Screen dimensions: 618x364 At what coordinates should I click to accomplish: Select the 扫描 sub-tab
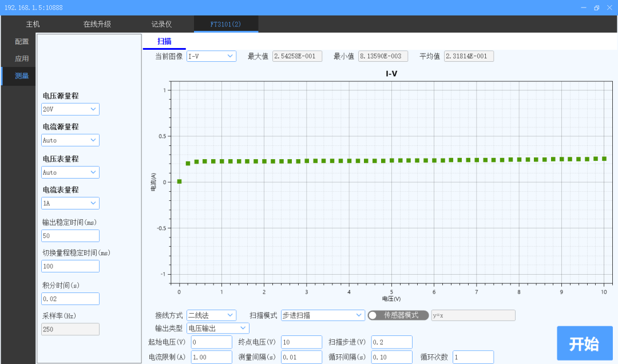(164, 41)
